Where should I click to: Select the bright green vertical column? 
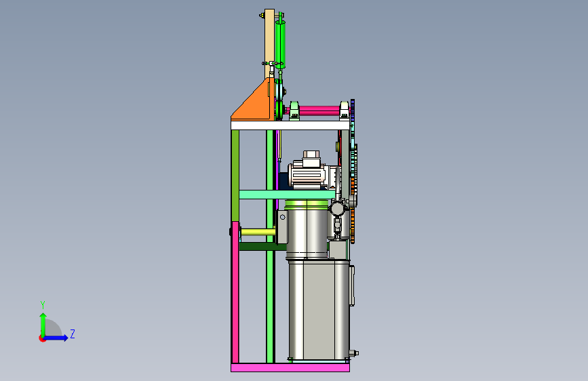coord(270,246)
